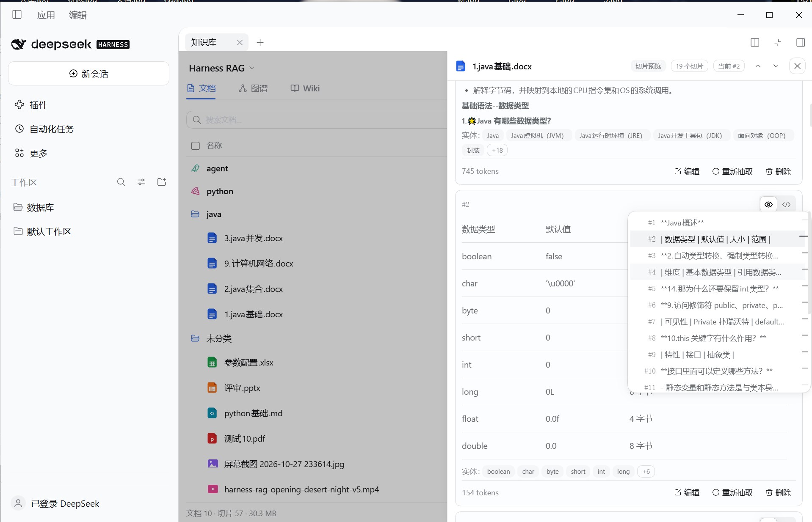
Task: Open the workspace filter settings icon
Action: pos(141,182)
